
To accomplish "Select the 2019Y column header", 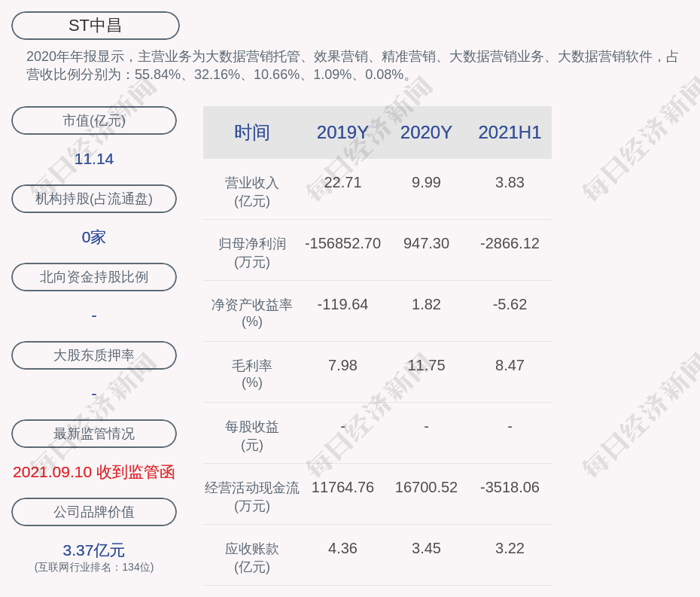I will pyautogui.click(x=342, y=132).
